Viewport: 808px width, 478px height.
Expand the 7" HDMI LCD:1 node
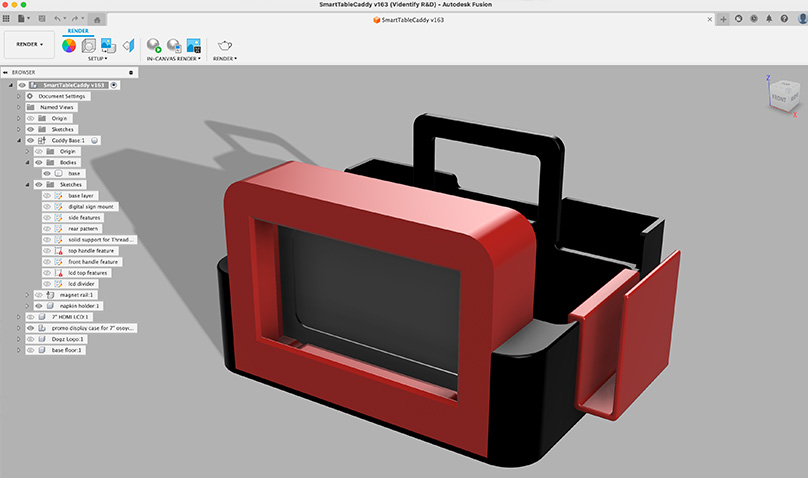(x=19, y=317)
